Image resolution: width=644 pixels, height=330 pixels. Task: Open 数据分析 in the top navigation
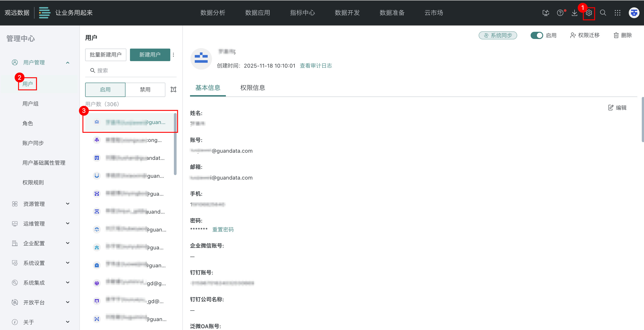pyautogui.click(x=212, y=13)
